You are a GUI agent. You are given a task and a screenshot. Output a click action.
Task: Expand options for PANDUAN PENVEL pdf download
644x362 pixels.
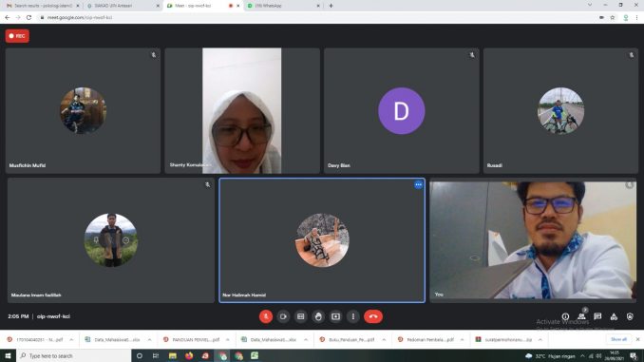228,340
